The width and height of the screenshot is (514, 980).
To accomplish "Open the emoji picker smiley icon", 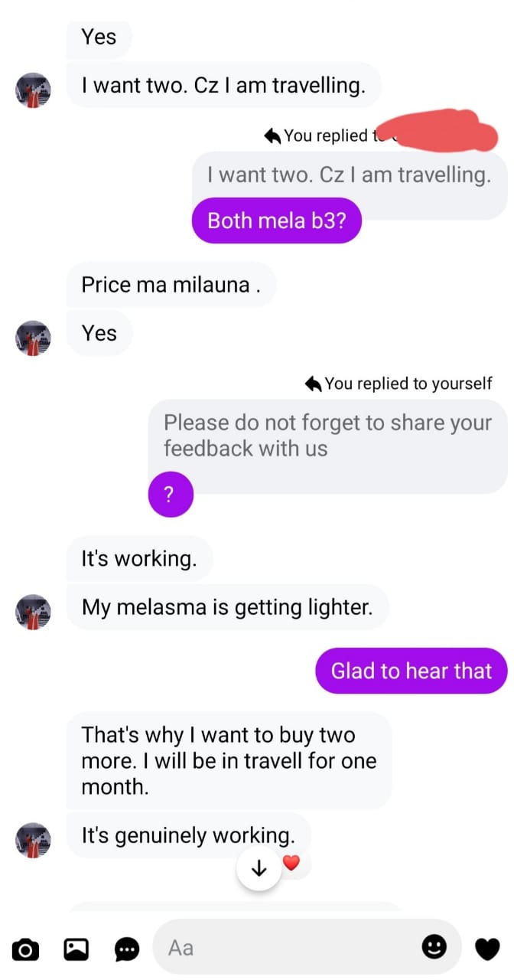I will [434, 947].
